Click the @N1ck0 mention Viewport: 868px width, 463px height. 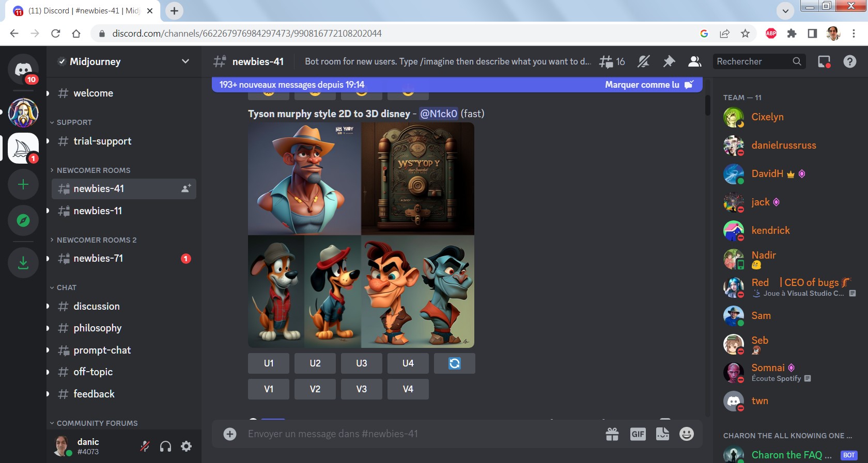pyautogui.click(x=439, y=114)
